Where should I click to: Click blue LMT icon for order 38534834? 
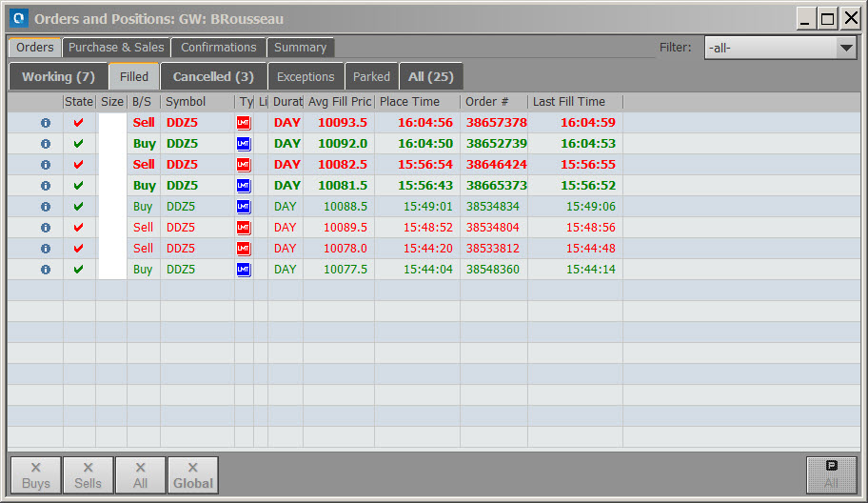tap(244, 207)
